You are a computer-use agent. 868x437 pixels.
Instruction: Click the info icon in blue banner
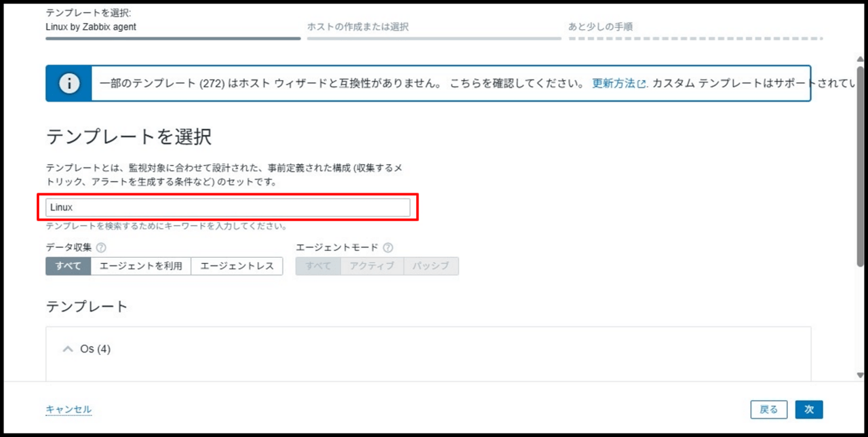click(x=68, y=83)
